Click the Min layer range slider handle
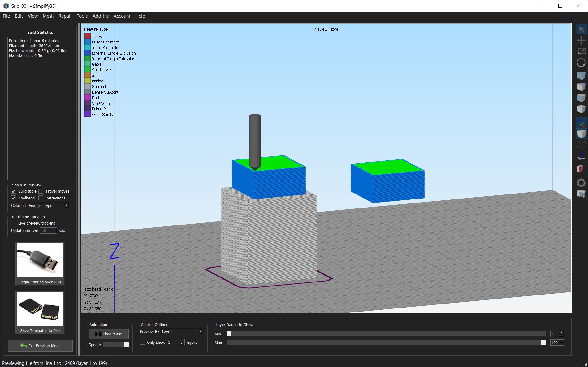 229,334
